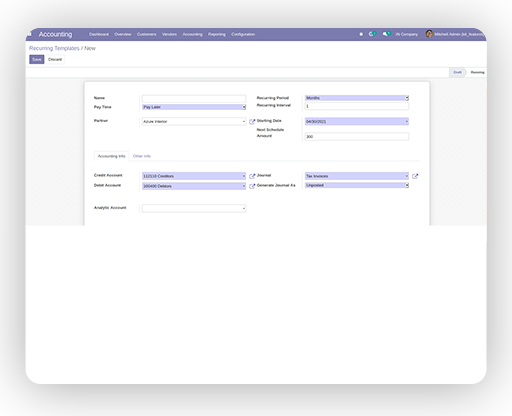Click the Save button

(37, 59)
